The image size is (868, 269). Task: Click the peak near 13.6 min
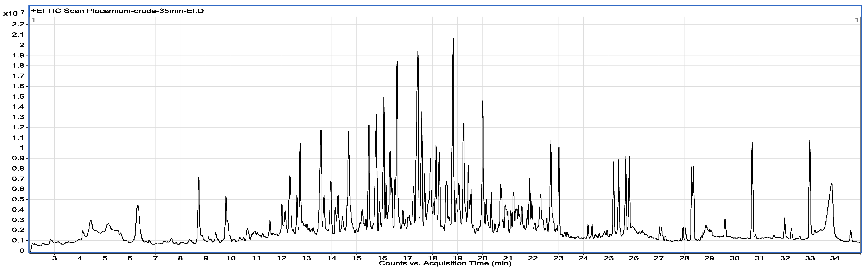pos(321,131)
